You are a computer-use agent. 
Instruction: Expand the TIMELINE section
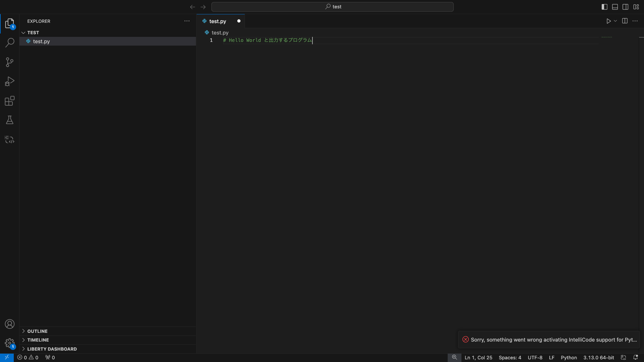108,340
